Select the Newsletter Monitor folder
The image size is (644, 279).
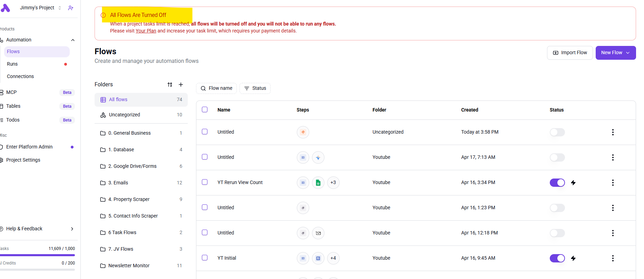click(x=141, y=266)
